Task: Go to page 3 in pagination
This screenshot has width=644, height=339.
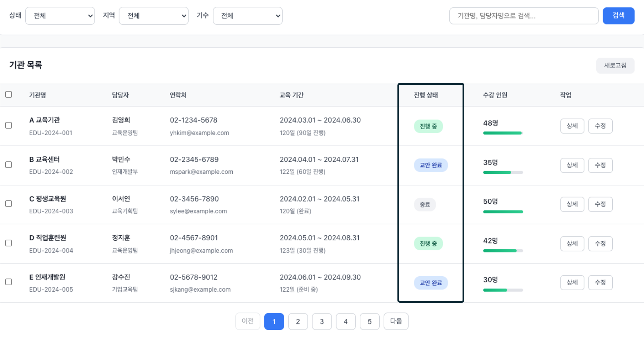Action: click(322, 321)
